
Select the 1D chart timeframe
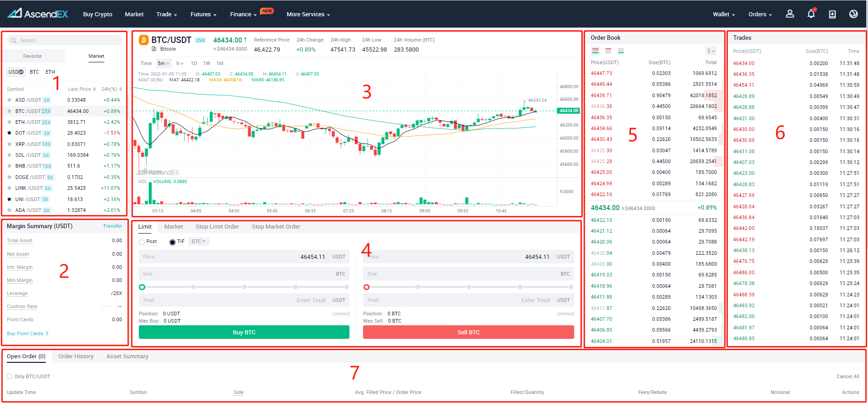[x=194, y=63]
